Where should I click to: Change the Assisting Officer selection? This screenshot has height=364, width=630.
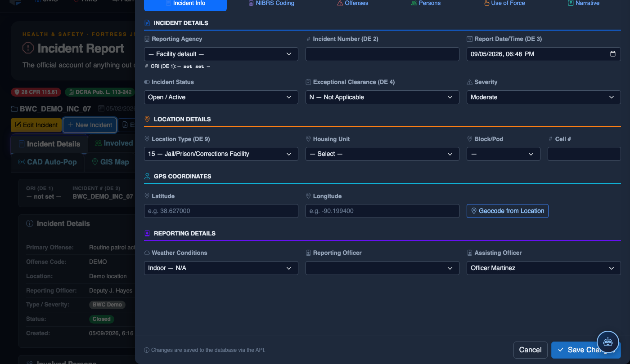[x=544, y=268]
